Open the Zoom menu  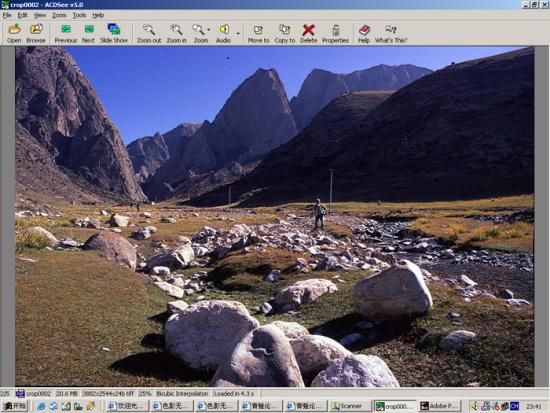point(59,15)
